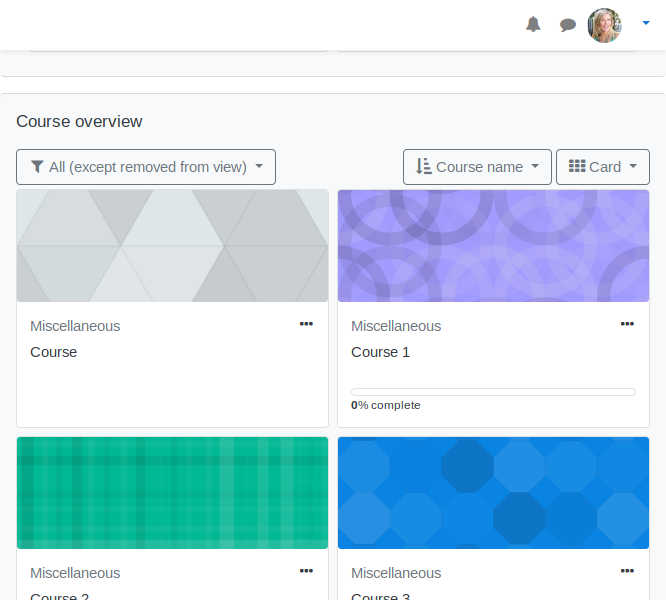This screenshot has height=600, width=666.
Task: Click the grey hexagon image of Course
Action: (172, 246)
